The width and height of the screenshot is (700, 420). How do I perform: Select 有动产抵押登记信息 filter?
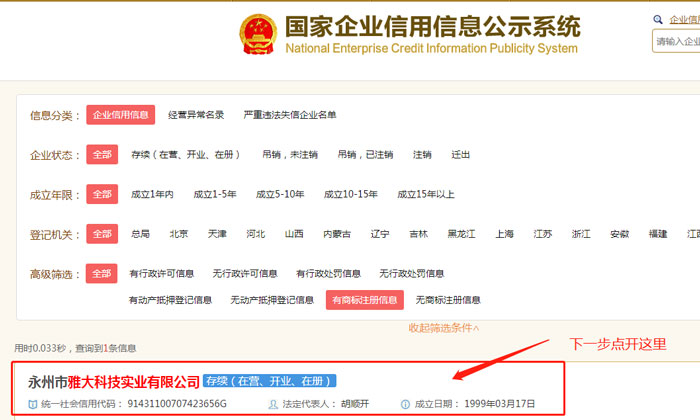(170, 299)
